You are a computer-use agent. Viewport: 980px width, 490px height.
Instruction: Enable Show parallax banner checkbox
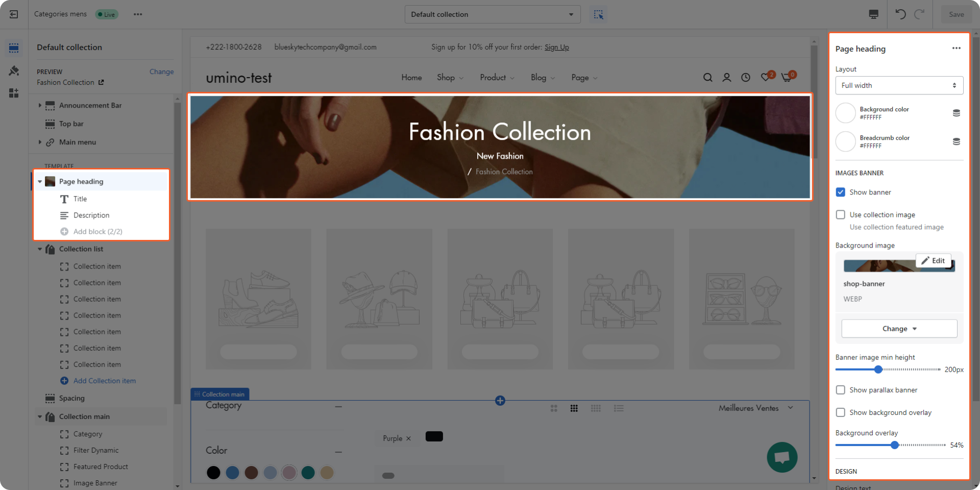coord(840,390)
